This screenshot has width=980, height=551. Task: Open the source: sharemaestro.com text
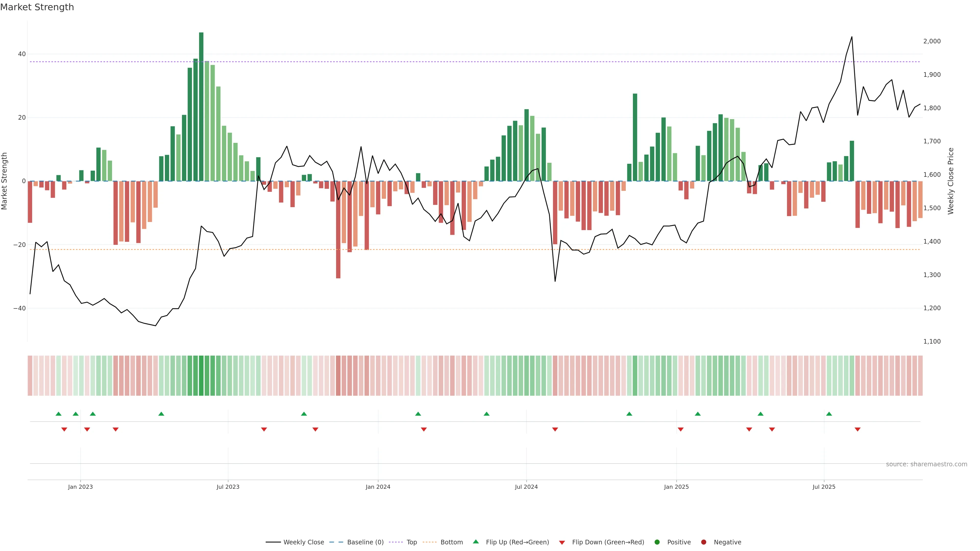coord(926,464)
